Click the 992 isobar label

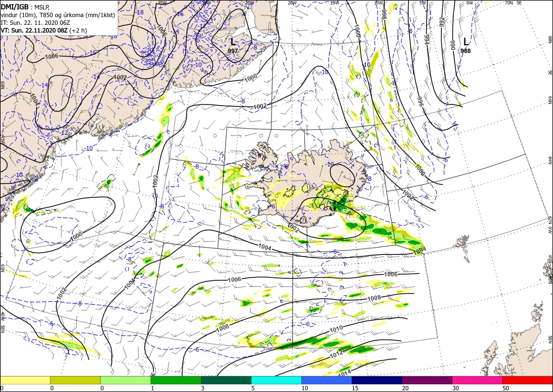[442, 22]
